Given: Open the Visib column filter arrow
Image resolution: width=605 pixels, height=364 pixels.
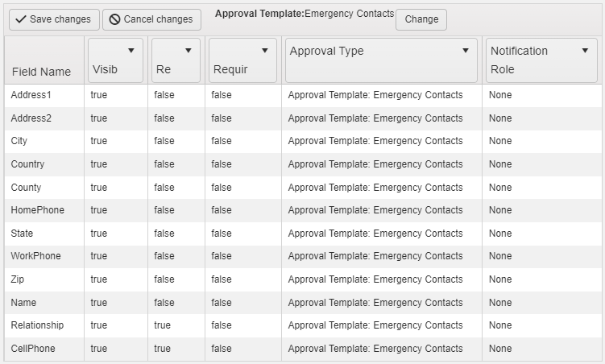Looking at the screenshot, I should click(131, 51).
